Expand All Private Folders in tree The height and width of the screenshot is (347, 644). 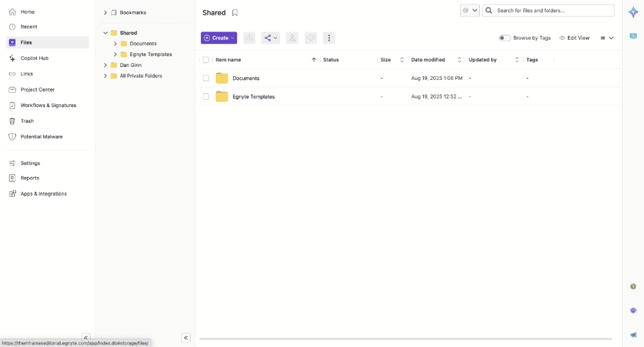coord(106,76)
